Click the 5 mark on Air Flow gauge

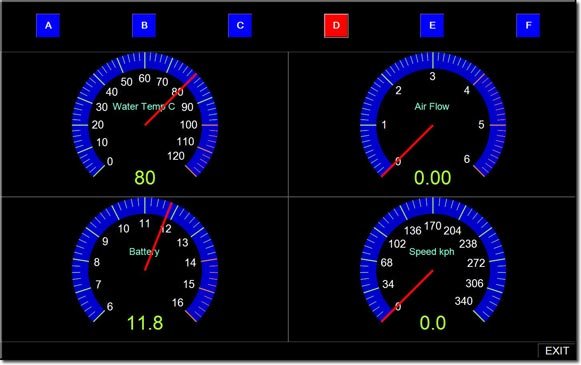pyautogui.click(x=481, y=125)
